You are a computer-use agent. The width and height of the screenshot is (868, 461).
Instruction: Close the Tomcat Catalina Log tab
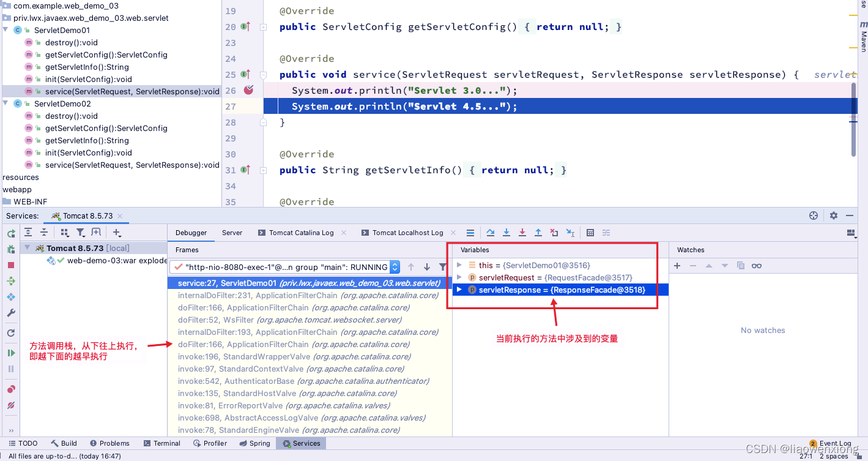point(344,233)
